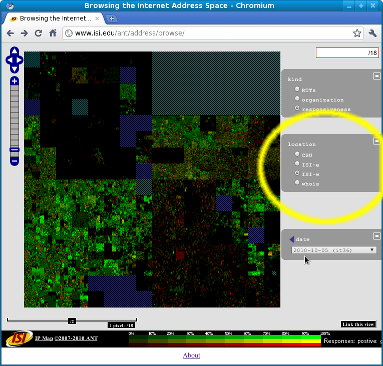Click the zoom-in plus button on the map
This screenshot has width=383, height=366.
(x=14, y=81)
